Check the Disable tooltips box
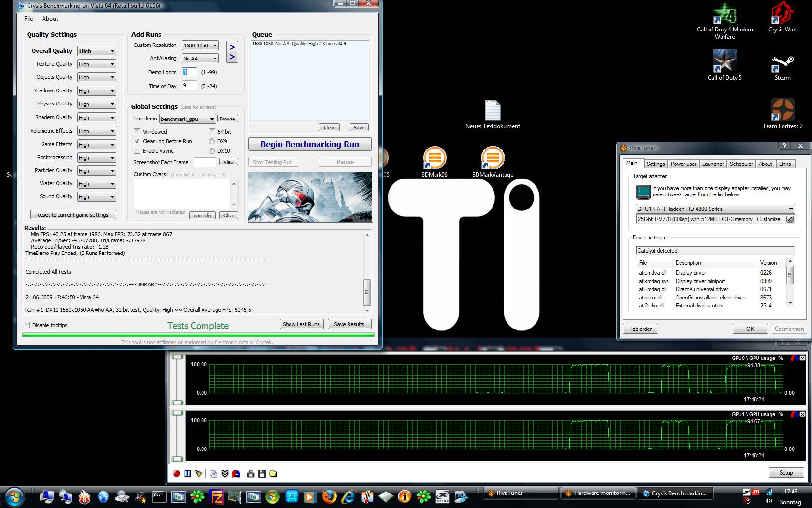This screenshot has height=508, width=812. coord(27,325)
